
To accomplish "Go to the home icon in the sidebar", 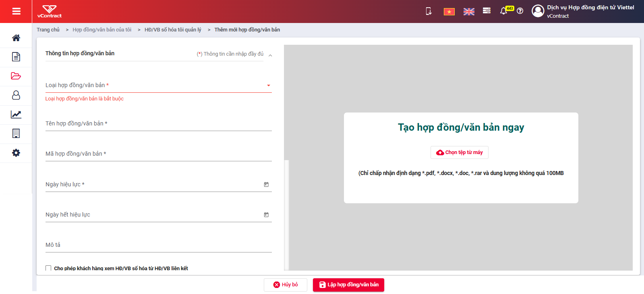I will pos(16,38).
